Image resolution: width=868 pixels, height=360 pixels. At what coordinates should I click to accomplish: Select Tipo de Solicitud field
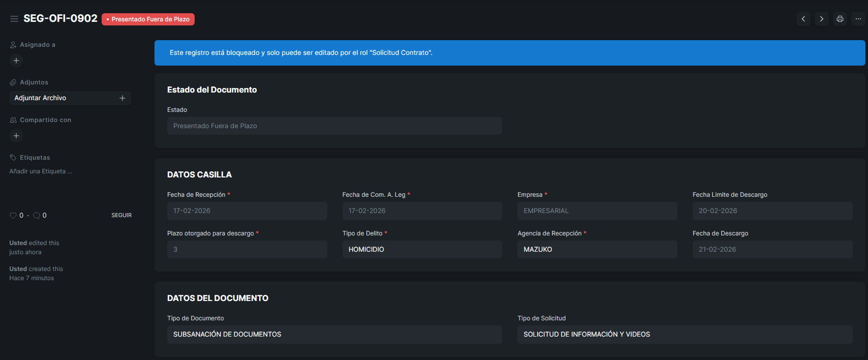(x=684, y=334)
